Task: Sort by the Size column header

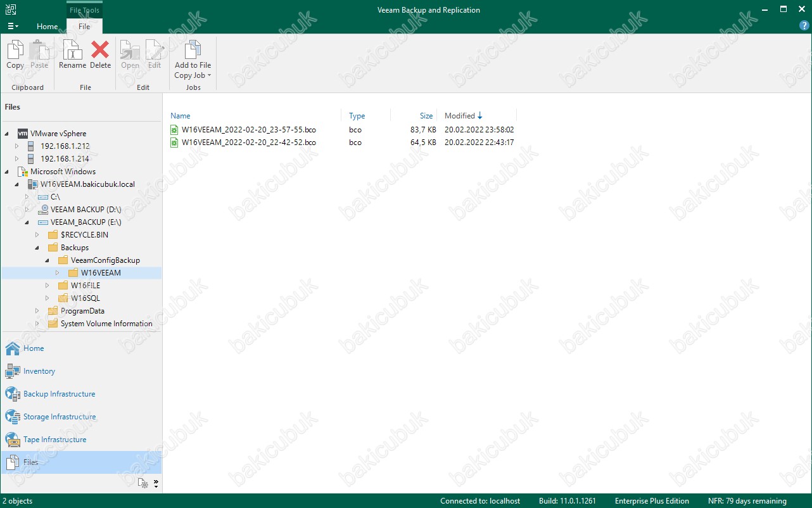Action: [426, 116]
